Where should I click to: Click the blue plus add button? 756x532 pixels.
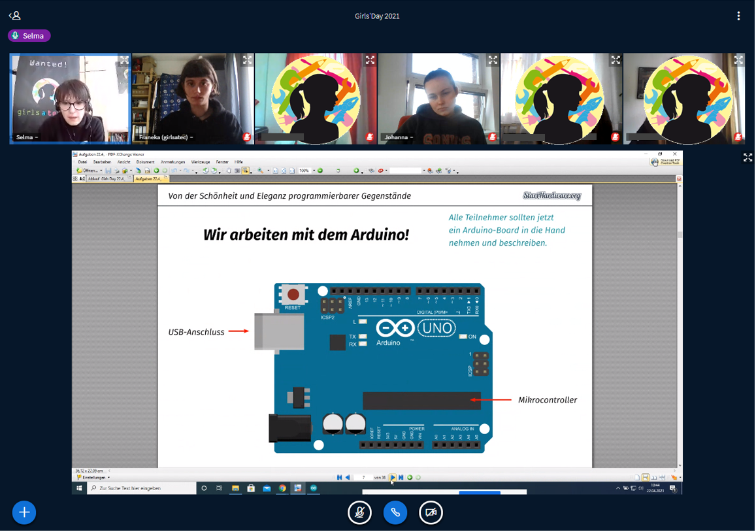click(24, 512)
